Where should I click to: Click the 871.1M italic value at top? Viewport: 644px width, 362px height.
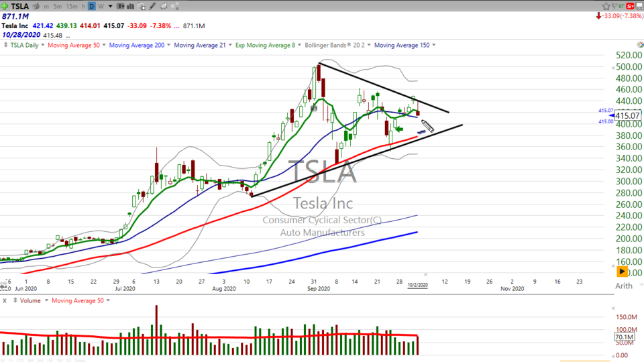15,16
